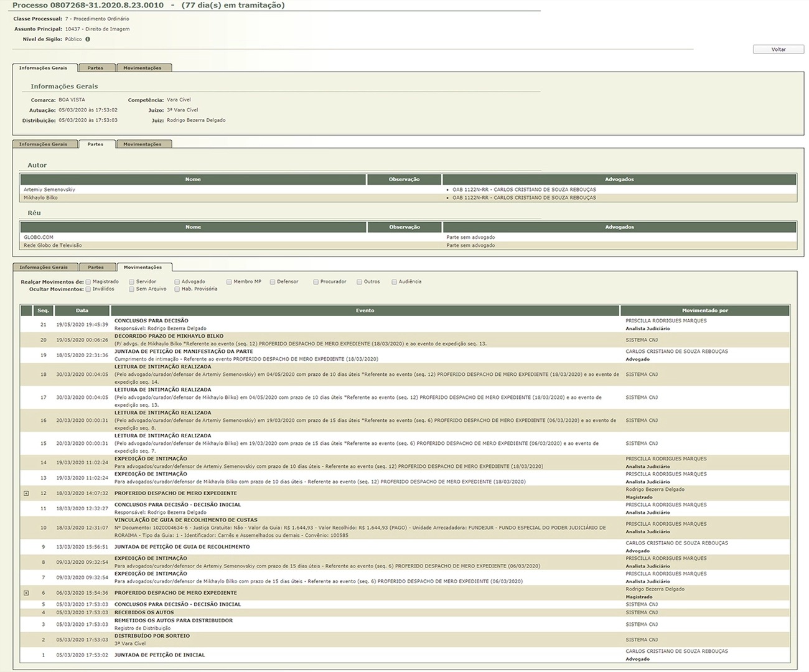Check the Procurador checkbox
This screenshot has height=672, width=809.
tap(316, 282)
